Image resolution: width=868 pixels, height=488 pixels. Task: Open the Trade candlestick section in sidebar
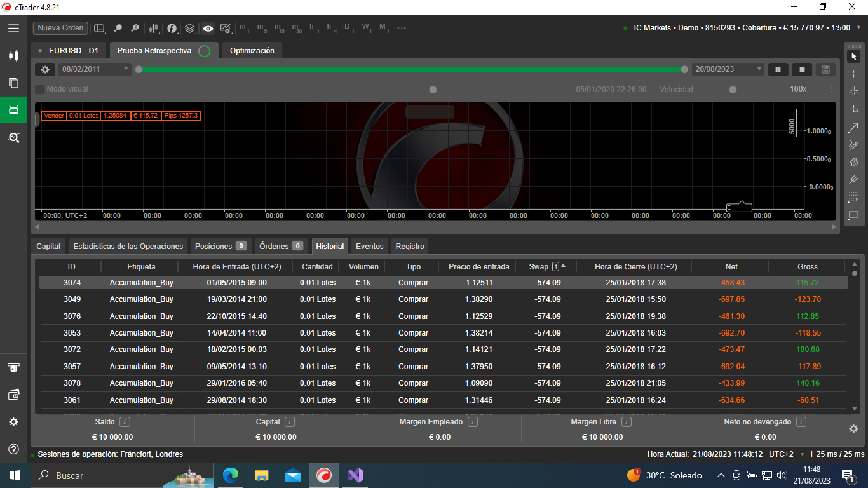[x=13, y=55]
